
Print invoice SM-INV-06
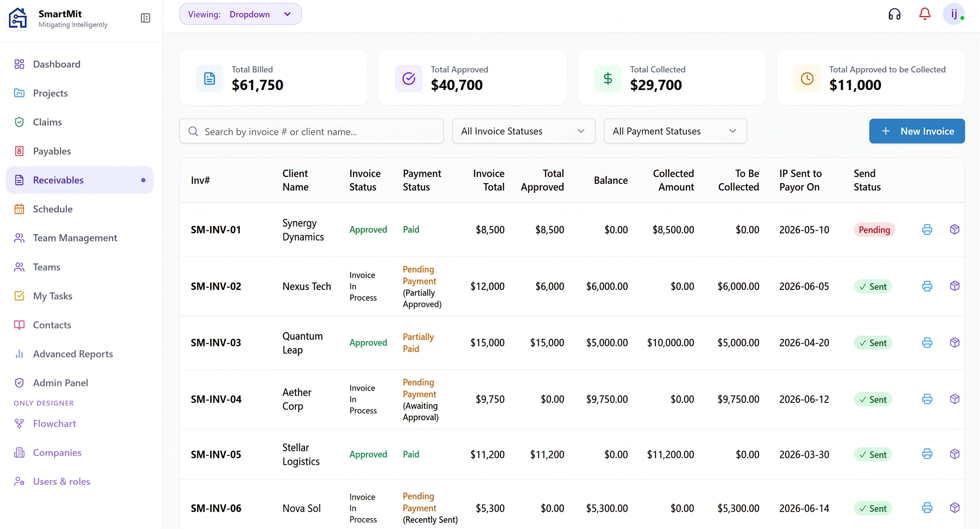[x=927, y=508]
